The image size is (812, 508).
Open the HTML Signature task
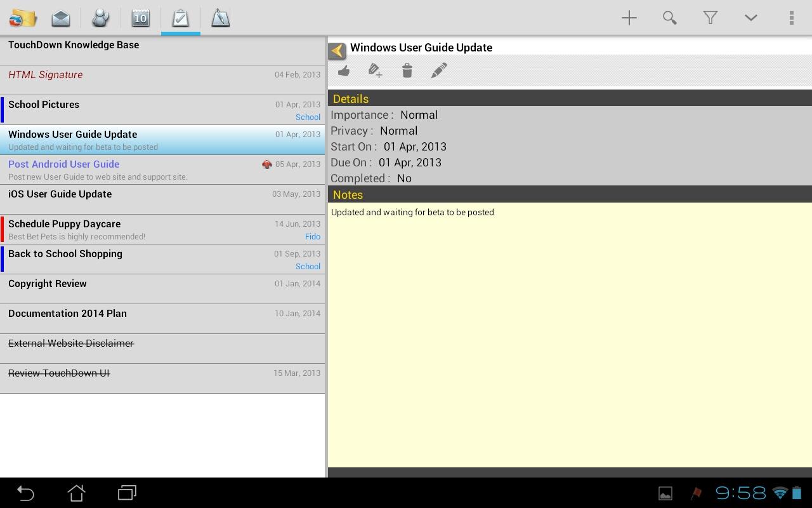tap(162, 80)
